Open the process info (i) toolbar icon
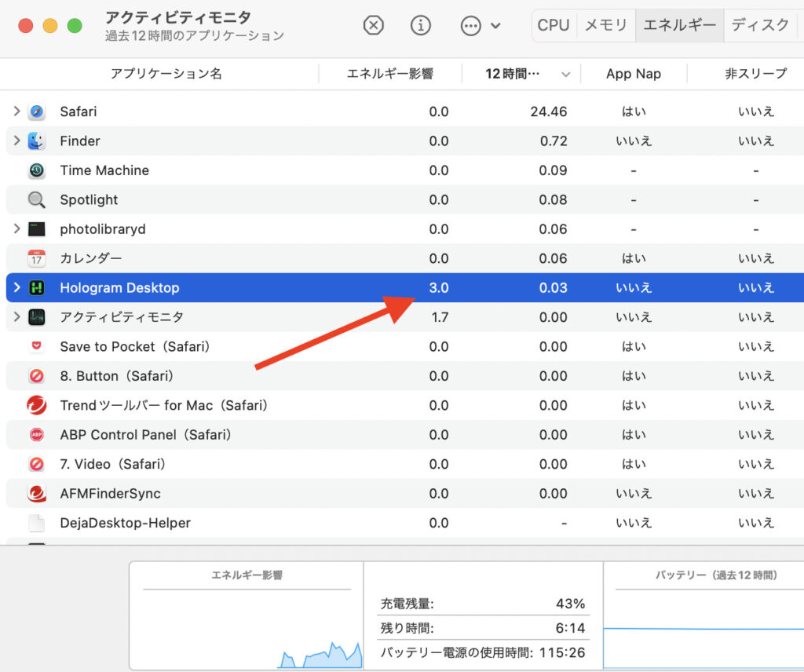804x672 pixels. (421, 25)
